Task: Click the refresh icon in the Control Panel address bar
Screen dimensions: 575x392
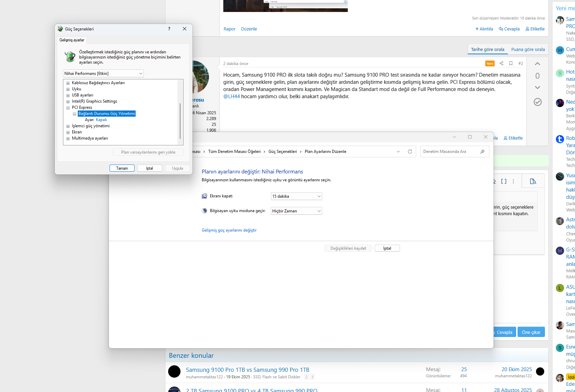Action: point(410,152)
